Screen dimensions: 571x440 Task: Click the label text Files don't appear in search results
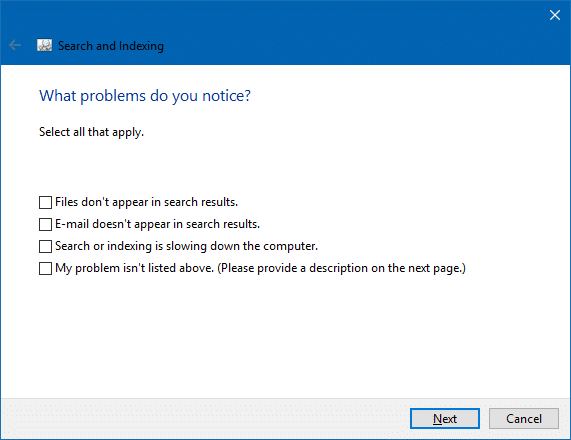pos(146,202)
